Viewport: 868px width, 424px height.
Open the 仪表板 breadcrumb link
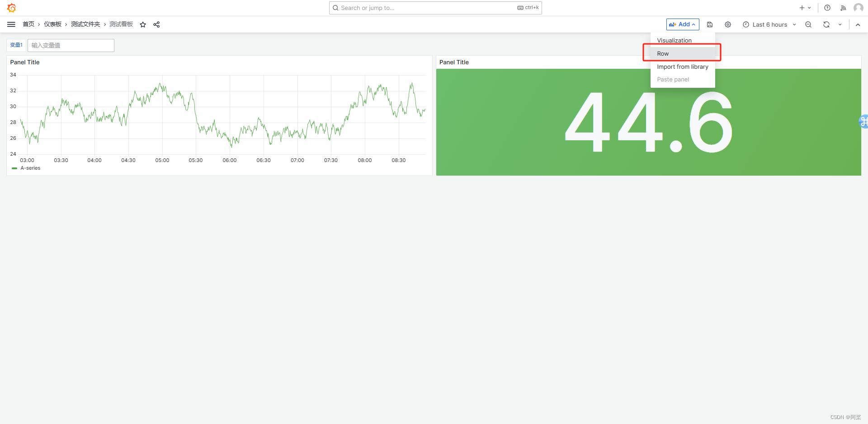click(52, 24)
